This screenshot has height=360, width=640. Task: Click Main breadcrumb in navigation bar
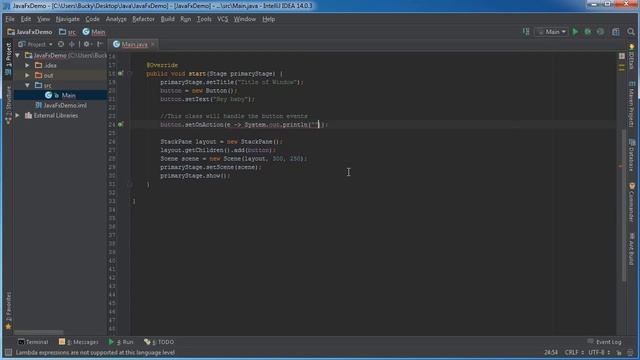click(x=94, y=32)
